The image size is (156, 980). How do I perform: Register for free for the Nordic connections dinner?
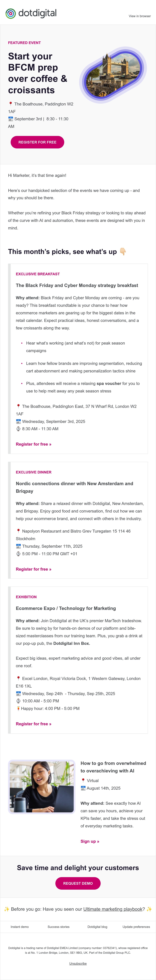(x=33, y=569)
